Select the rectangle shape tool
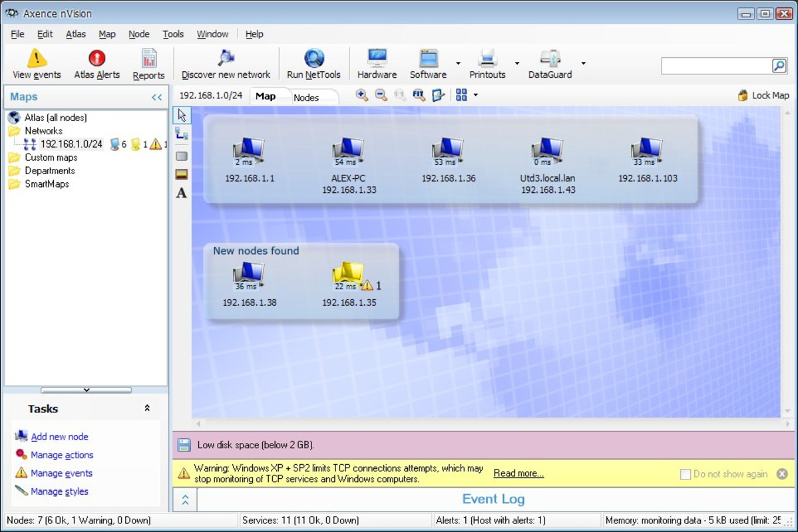 click(x=182, y=156)
